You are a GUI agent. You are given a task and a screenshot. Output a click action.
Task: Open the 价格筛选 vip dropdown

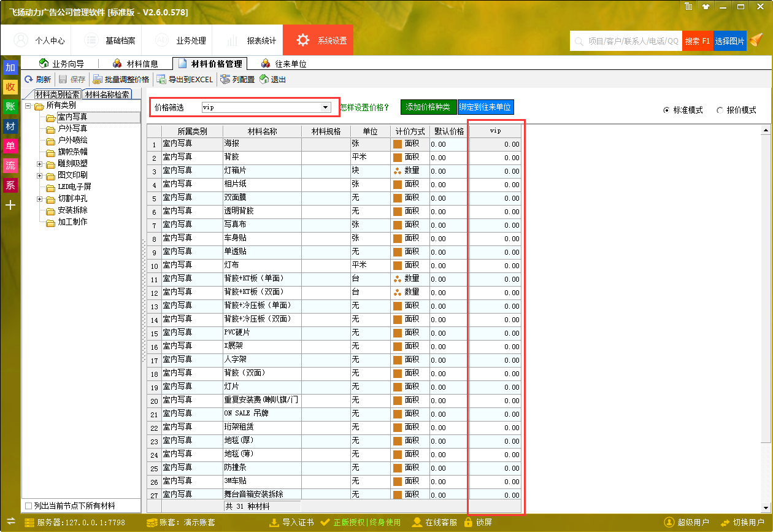coord(325,107)
